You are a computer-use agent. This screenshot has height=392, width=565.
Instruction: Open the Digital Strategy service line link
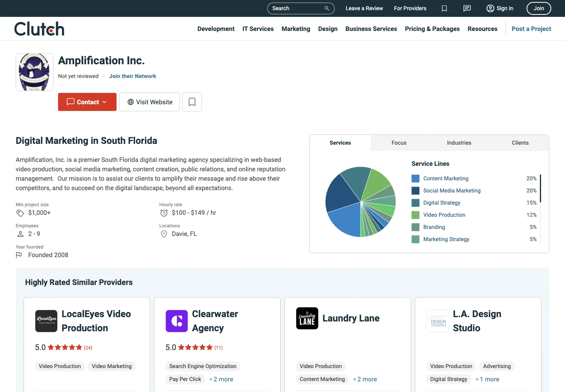click(442, 203)
